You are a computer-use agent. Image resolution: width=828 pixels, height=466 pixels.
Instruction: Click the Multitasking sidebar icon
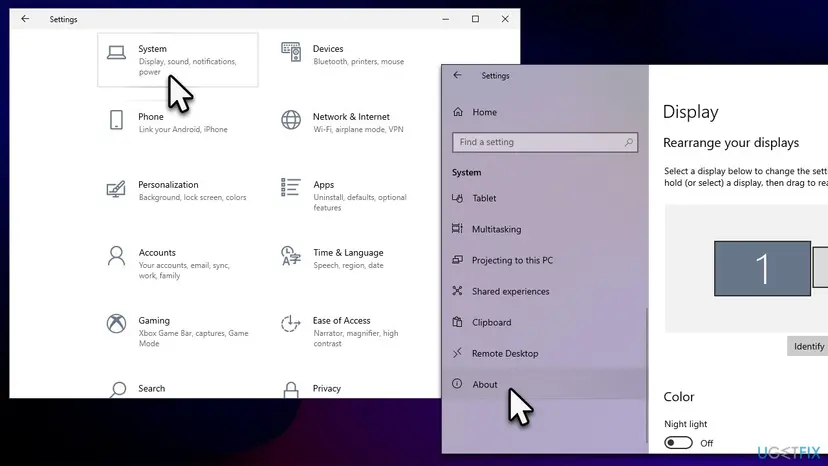coord(457,228)
